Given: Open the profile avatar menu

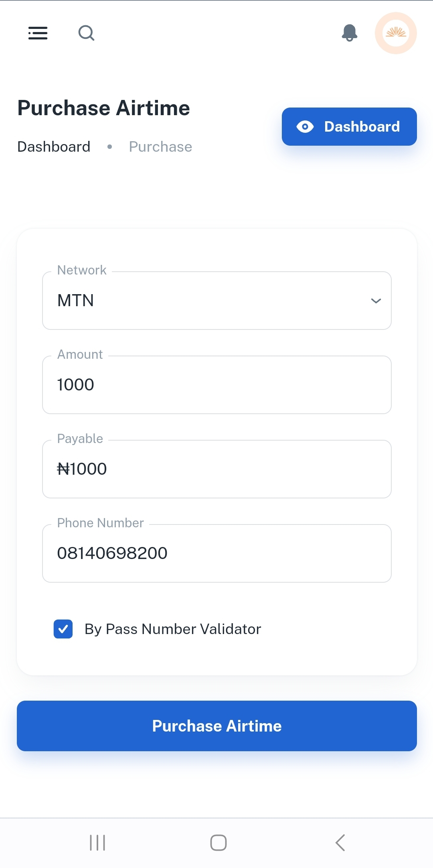Looking at the screenshot, I should [396, 33].
